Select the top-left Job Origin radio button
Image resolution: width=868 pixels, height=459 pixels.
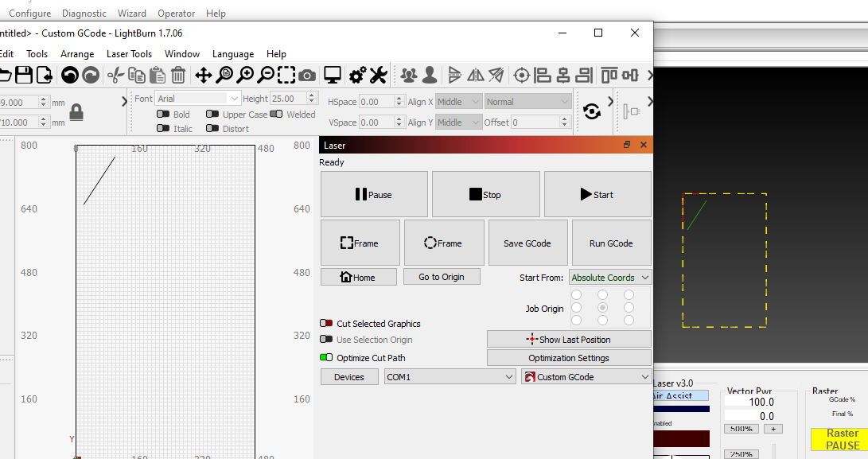(576, 294)
